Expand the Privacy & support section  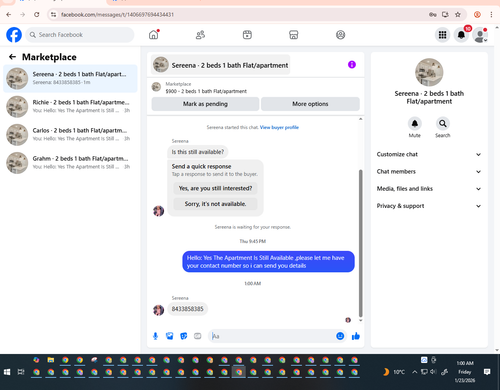(429, 206)
